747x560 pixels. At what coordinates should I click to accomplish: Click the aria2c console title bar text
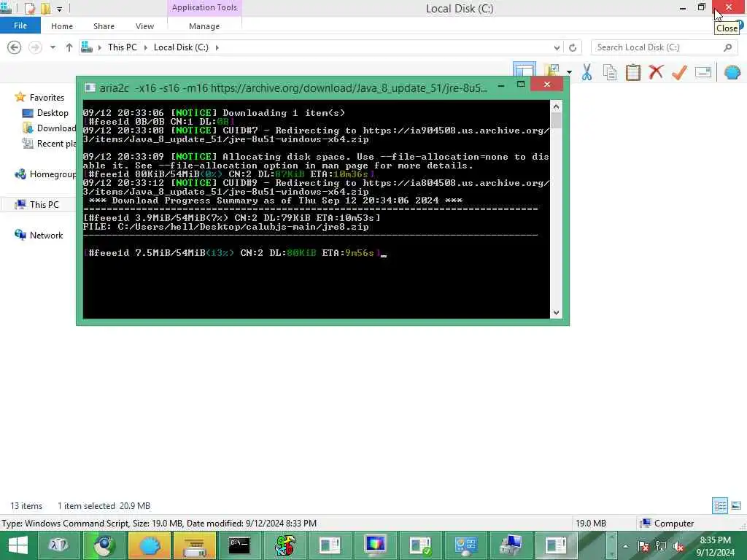[x=293, y=88]
